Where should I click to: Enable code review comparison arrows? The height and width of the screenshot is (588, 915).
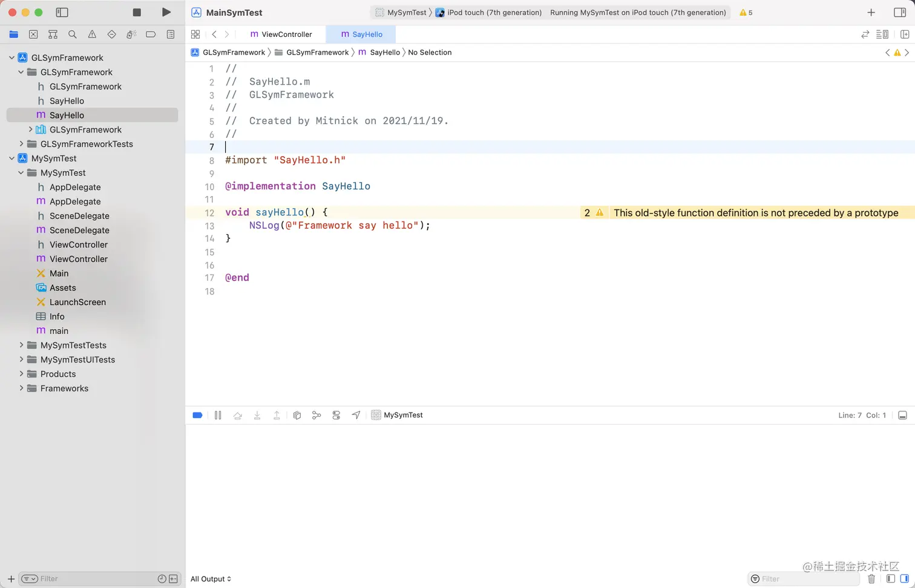[x=865, y=34]
